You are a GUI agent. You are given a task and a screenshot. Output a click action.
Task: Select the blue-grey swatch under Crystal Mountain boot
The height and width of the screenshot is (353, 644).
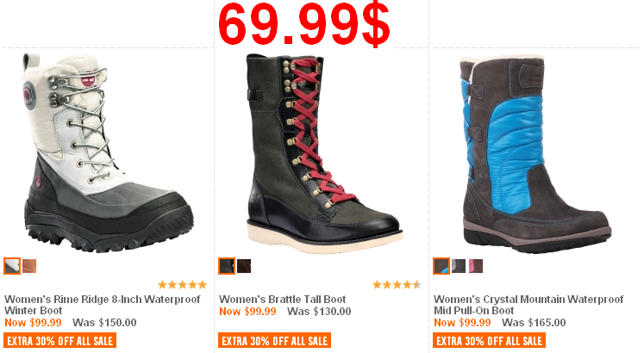(x=441, y=266)
